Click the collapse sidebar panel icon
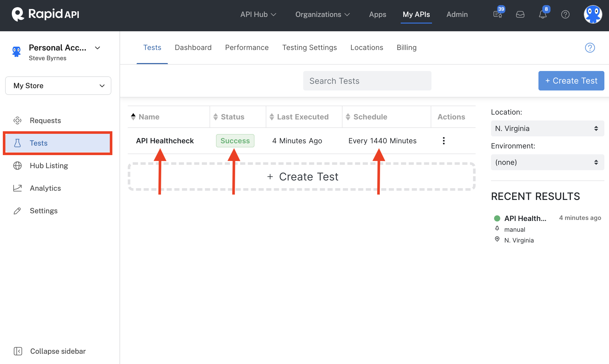Screen dimensions: 609x364 point(18,351)
